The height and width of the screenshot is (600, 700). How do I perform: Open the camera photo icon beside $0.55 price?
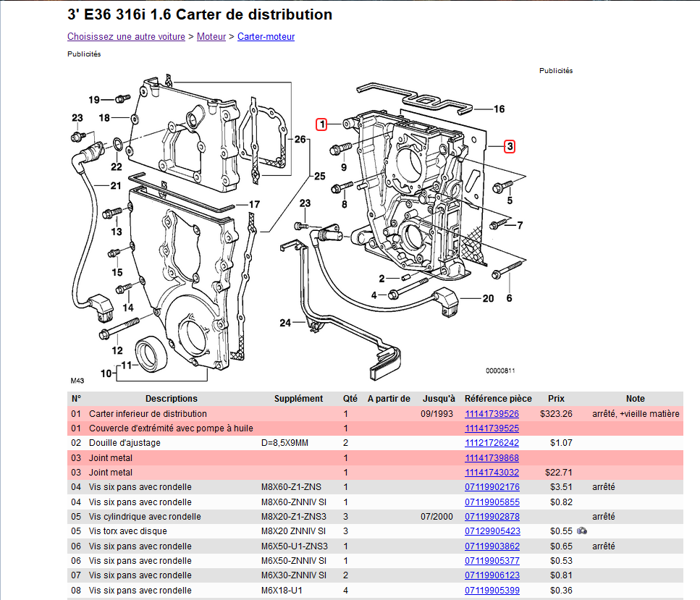pos(582,531)
